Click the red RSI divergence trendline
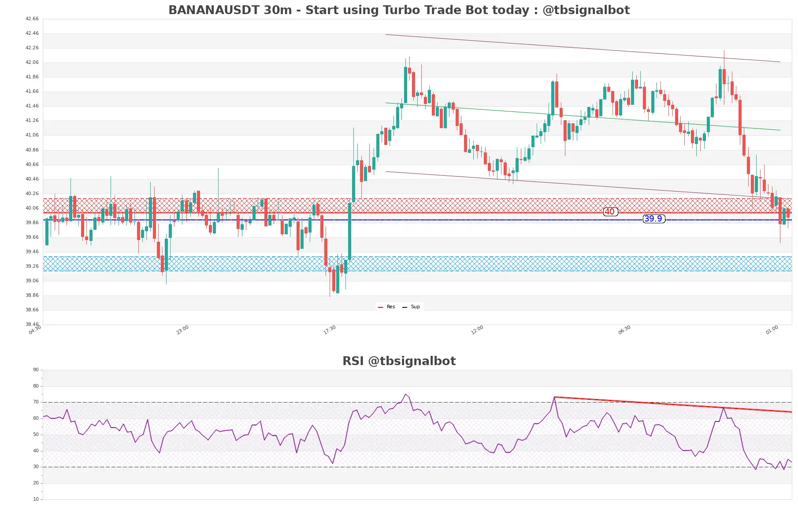This screenshot has height=532, width=798. 673,404
